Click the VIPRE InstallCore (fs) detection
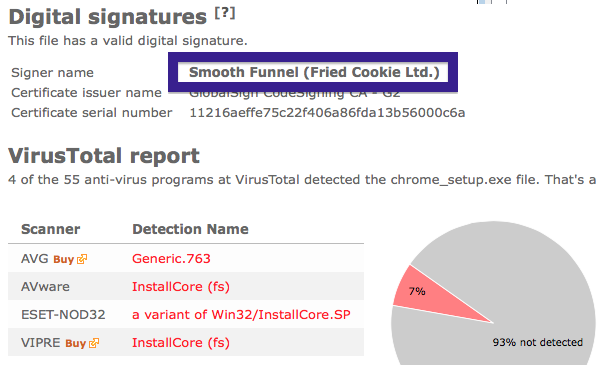 tap(181, 342)
